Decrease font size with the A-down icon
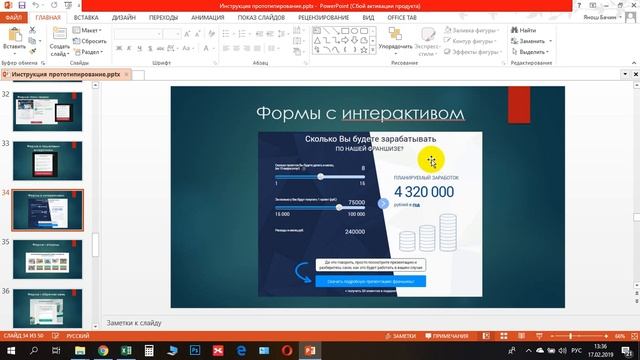This screenshot has height=360, width=640. coord(198,34)
